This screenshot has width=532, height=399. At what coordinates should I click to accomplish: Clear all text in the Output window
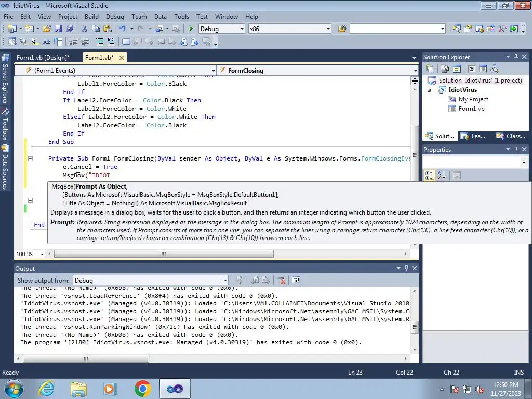(281, 280)
